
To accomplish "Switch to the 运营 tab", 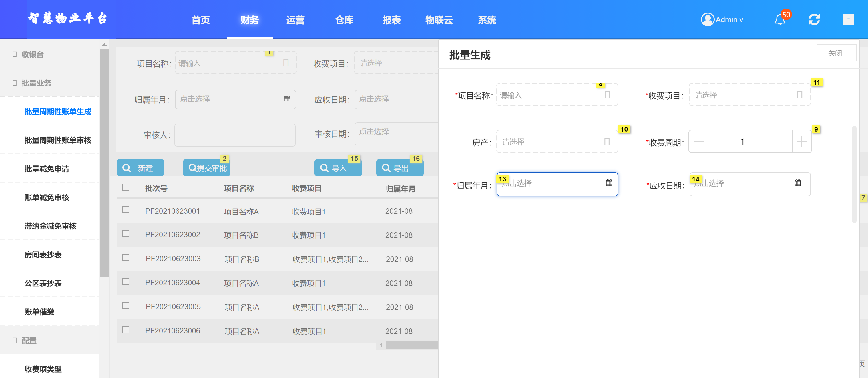I will (296, 20).
